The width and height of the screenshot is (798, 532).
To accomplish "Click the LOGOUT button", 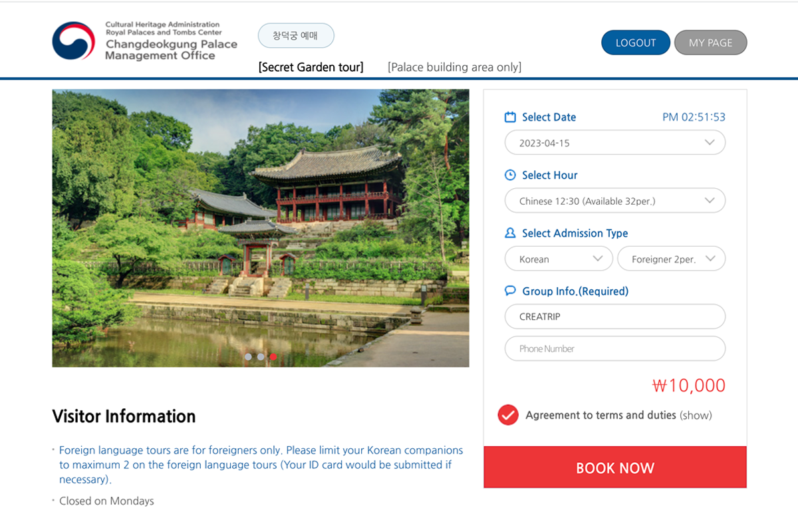I will (636, 43).
